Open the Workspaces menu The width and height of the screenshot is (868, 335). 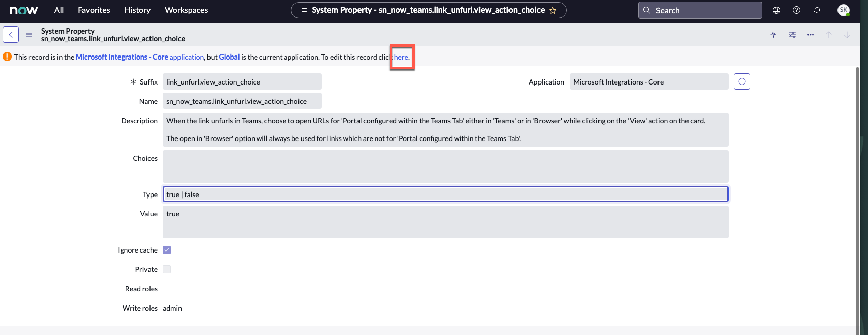point(186,10)
